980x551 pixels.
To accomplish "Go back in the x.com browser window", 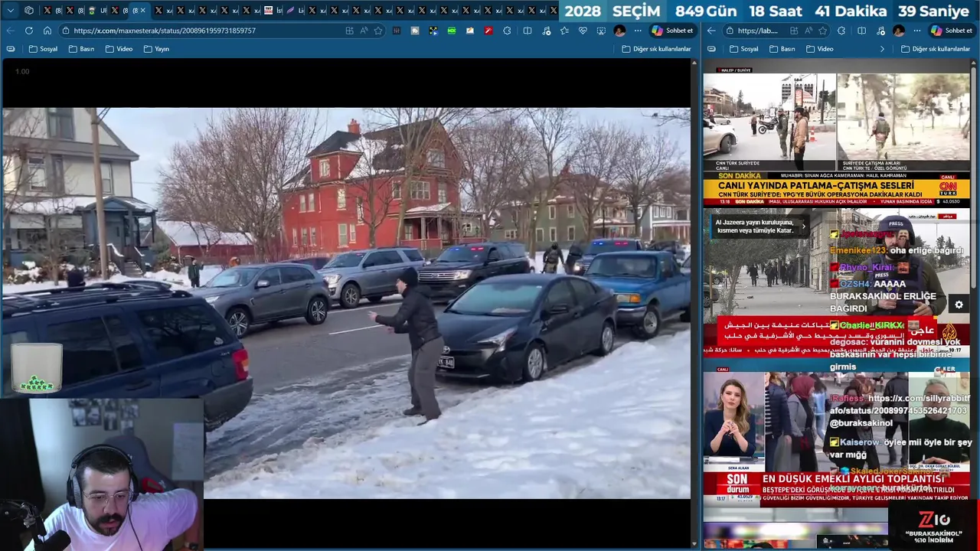I will [x=10, y=31].
